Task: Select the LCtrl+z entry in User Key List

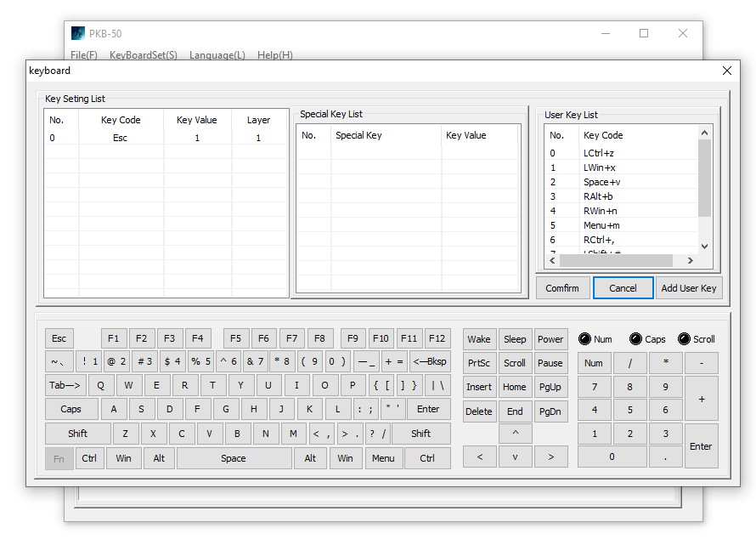Action: 598,154
